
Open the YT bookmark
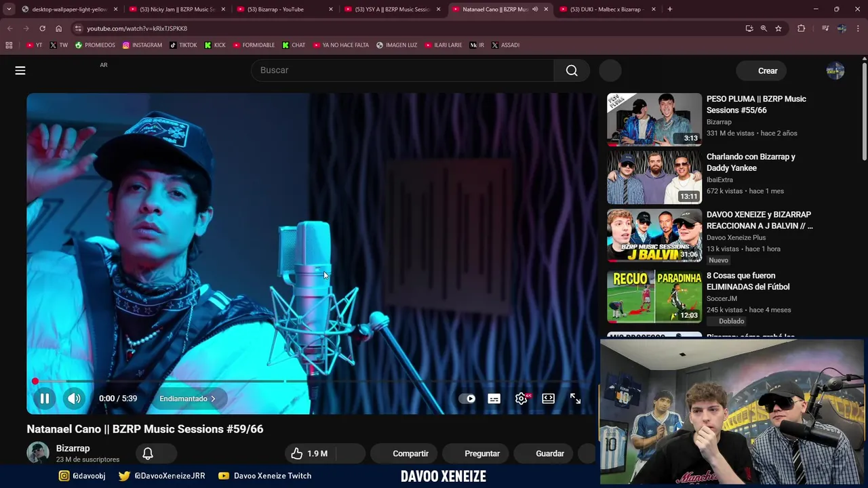34,45
